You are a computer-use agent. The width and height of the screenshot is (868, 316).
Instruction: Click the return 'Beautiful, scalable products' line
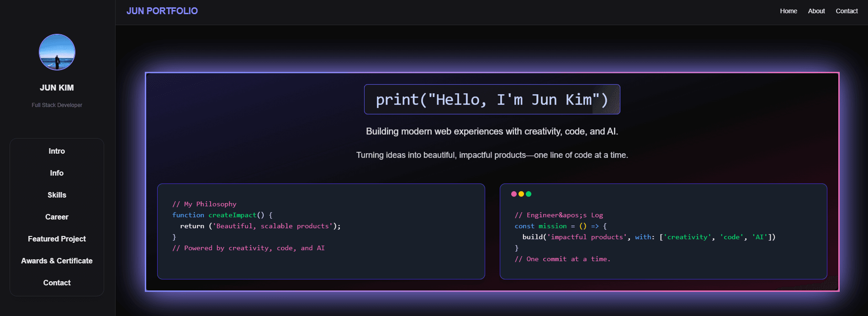coord(260,226)
